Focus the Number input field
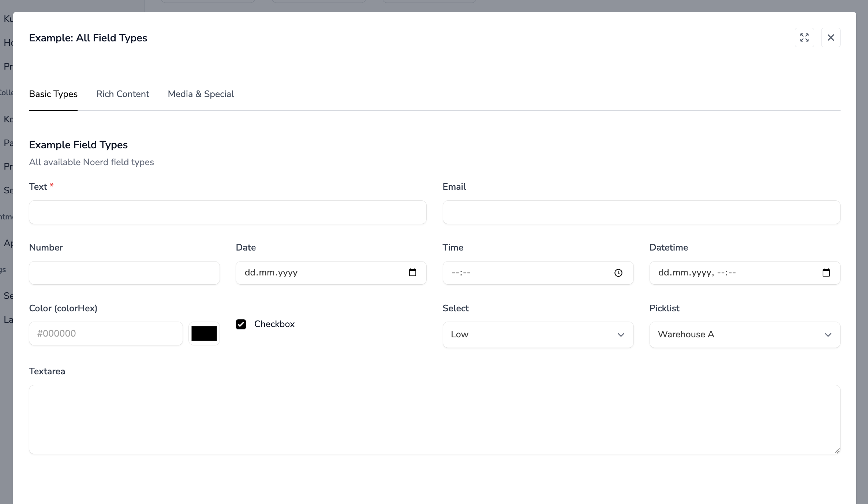 pyautogui.click(x=124, y=273)
